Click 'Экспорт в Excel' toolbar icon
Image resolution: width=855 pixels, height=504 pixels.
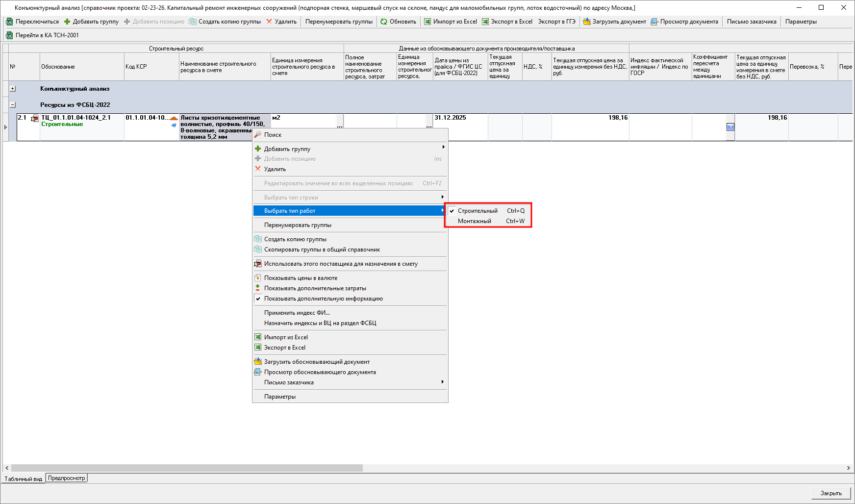click(x=485, y=22)
